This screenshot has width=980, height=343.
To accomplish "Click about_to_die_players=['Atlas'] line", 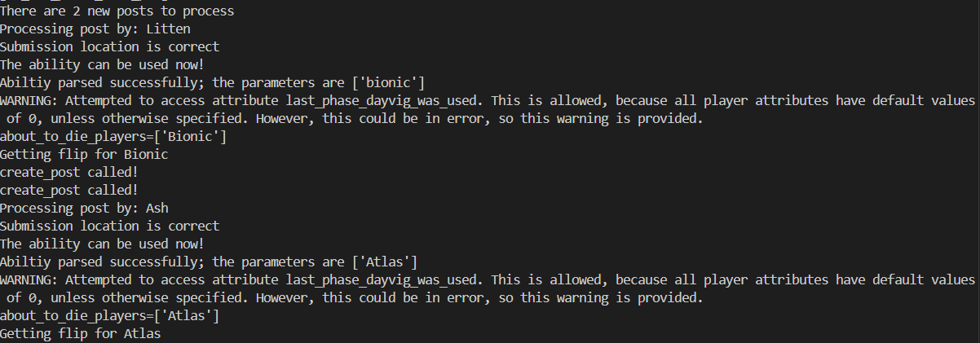I will click(109, 315).
